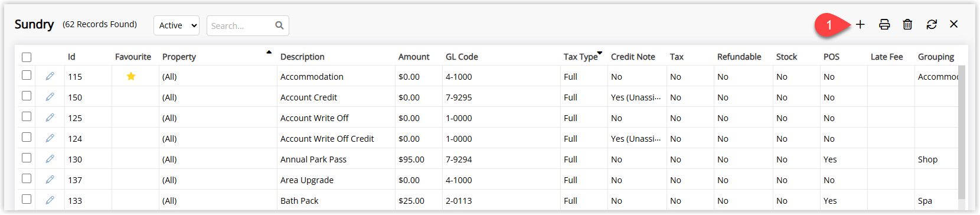Screen dimensions: 980x215
Task: Sort by Refundable column header
Action: coord(739,57)
